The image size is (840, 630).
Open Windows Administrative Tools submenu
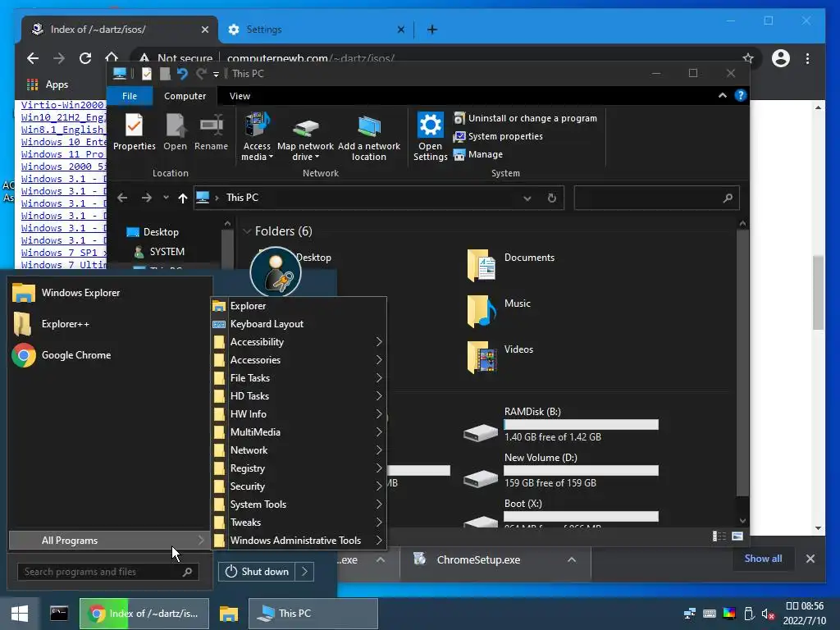pyautogui.click(x=299, y=541)
